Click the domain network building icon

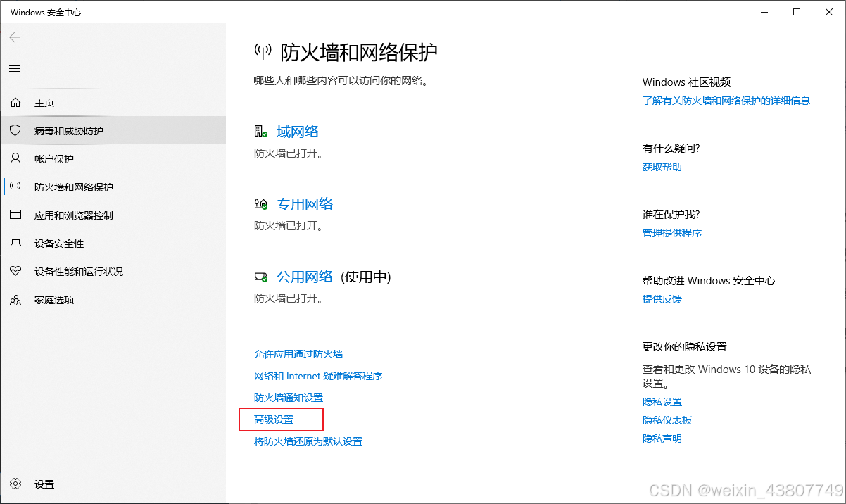(261, 132)
